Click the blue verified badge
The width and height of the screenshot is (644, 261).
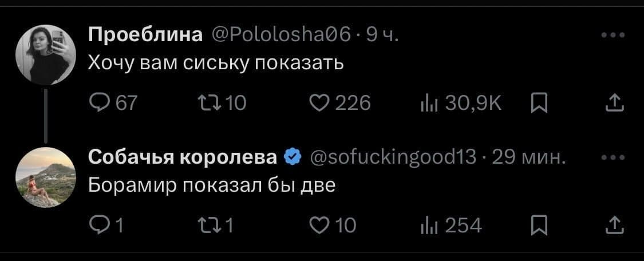pyautogui.click(x=294, y=157)
